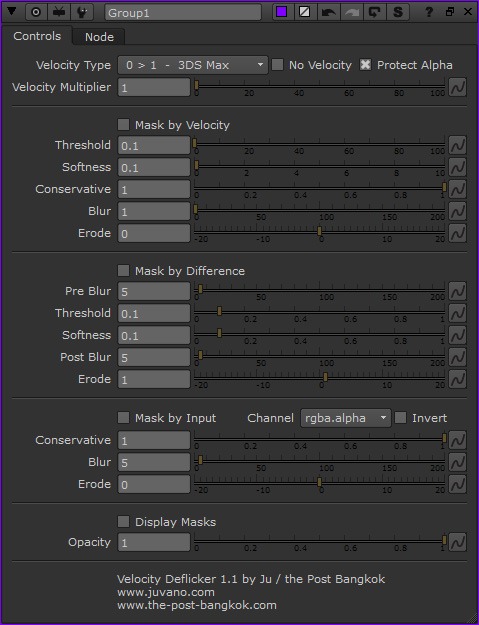The width and height of the screenshot is (479, 625).
Task: Click the redo arrow icon
Action: coord(351,12)
